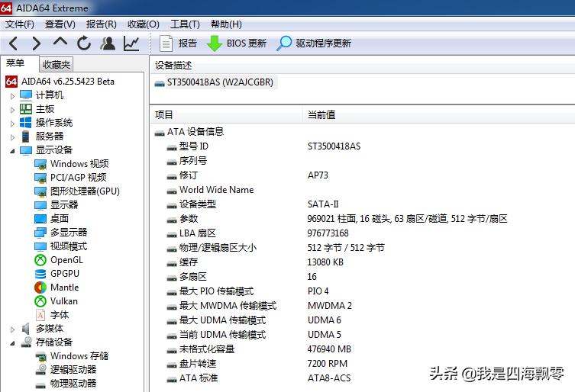Go forward with the right arrow icon
Image resolution: width=575 pixels, height=392 pixels.
pos(37,43)
